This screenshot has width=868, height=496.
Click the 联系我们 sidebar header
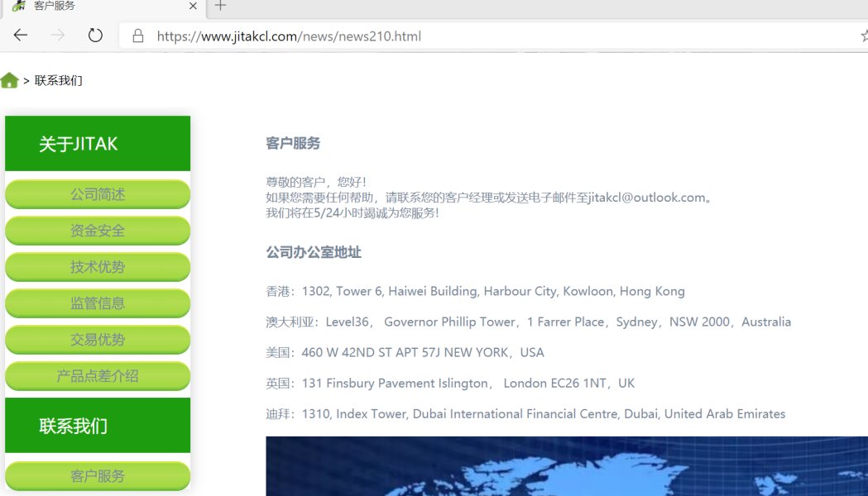pos(98,425)
